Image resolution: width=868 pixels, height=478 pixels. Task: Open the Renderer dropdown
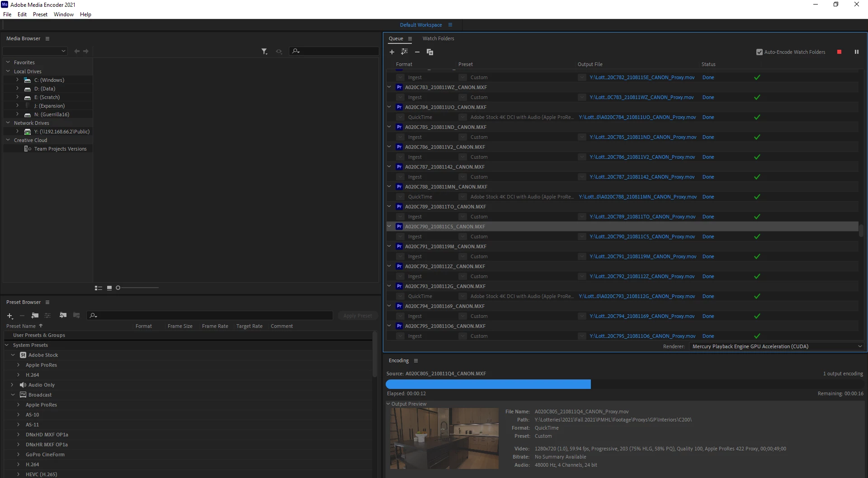776,347
